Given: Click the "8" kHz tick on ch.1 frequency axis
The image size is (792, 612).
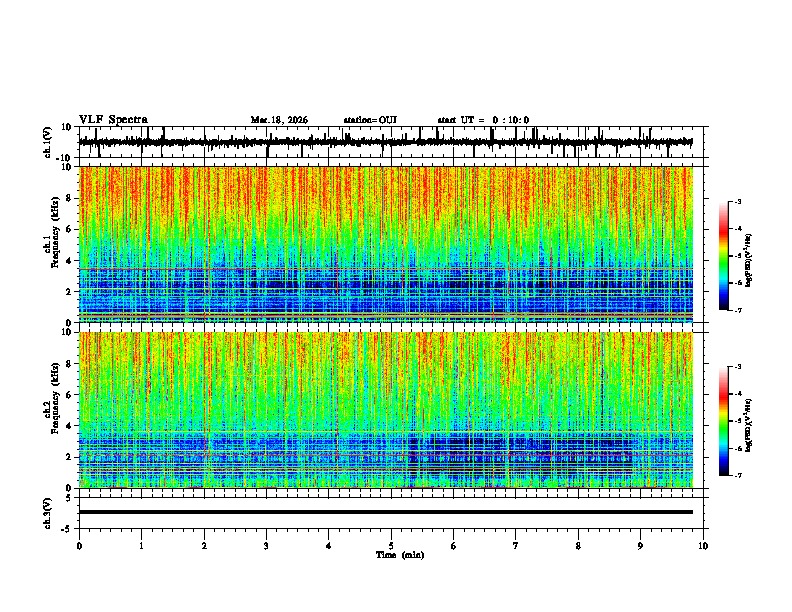Looking at the screenshot, I should 70,198.
